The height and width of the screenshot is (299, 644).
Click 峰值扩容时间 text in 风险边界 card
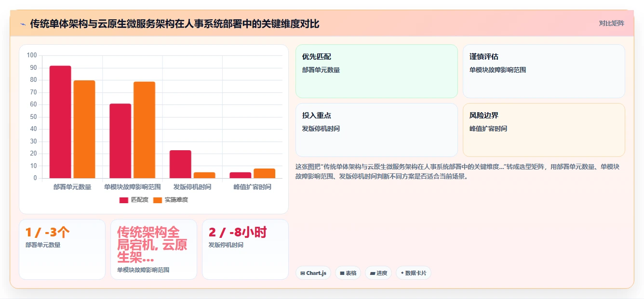(488, 129)
